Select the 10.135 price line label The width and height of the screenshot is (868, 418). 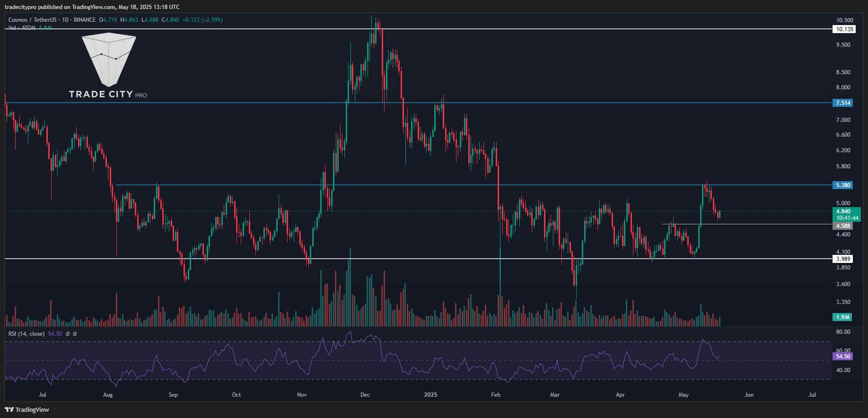coord(844,29)
